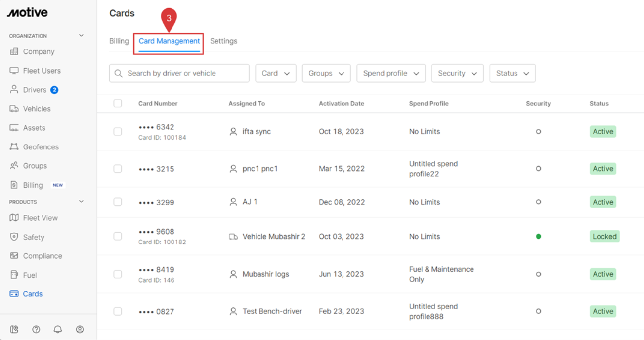Click the Safety shield icon in sidebar
The width and height of the screenshot is (644, 340).
coord(14,237)
